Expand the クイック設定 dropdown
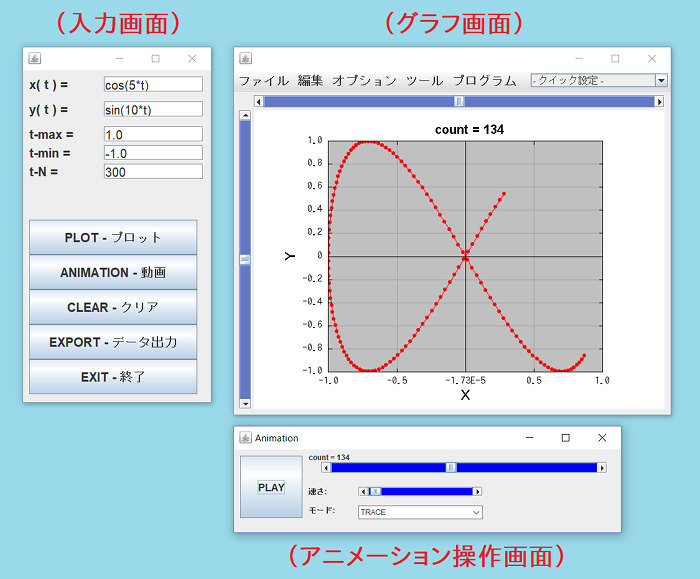 coord(661,80)
